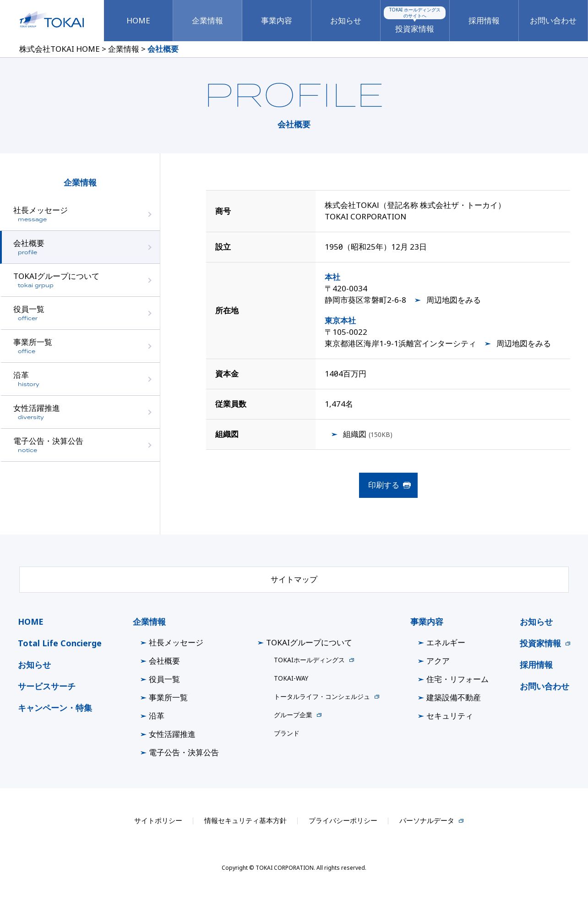Click external icon beside グループ企業

319,715
